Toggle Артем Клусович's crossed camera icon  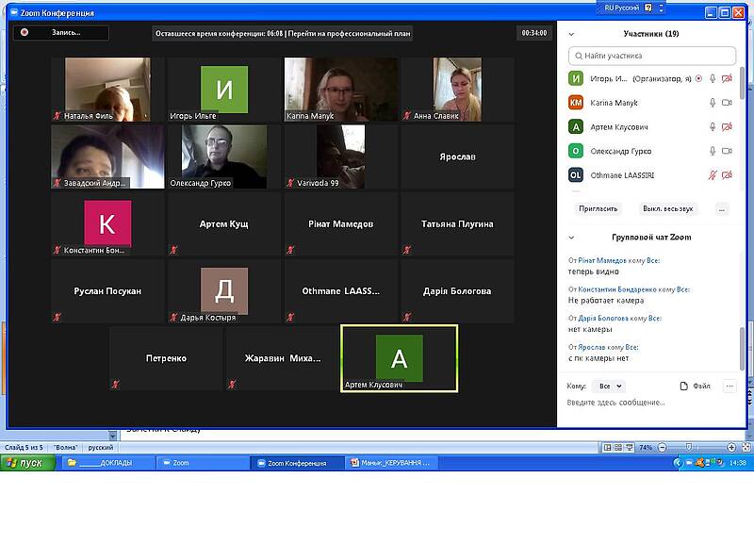[x=727, y=126]
